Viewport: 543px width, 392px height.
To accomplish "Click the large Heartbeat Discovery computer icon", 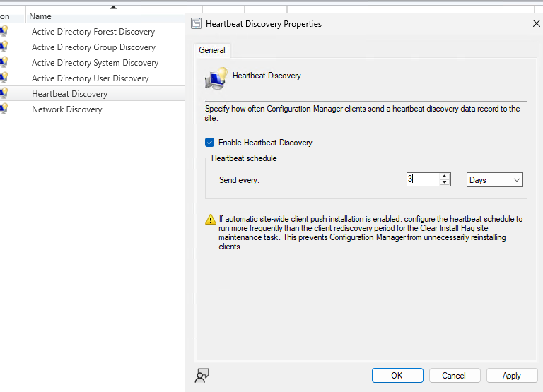I will [x=216, y=78].
